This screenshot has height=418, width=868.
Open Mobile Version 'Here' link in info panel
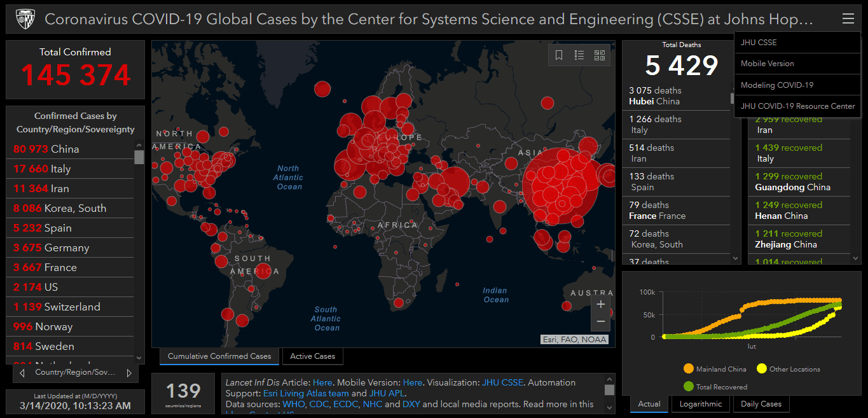413,382
